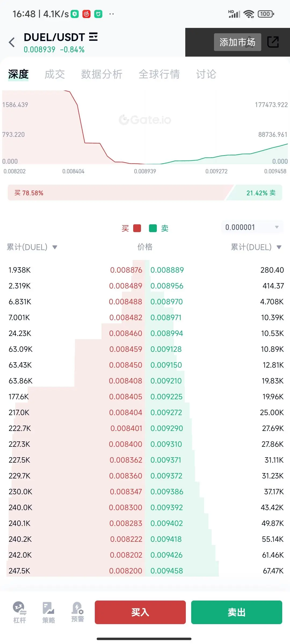Expand the right 累计(DUEL) dropdown

(256, 247)
